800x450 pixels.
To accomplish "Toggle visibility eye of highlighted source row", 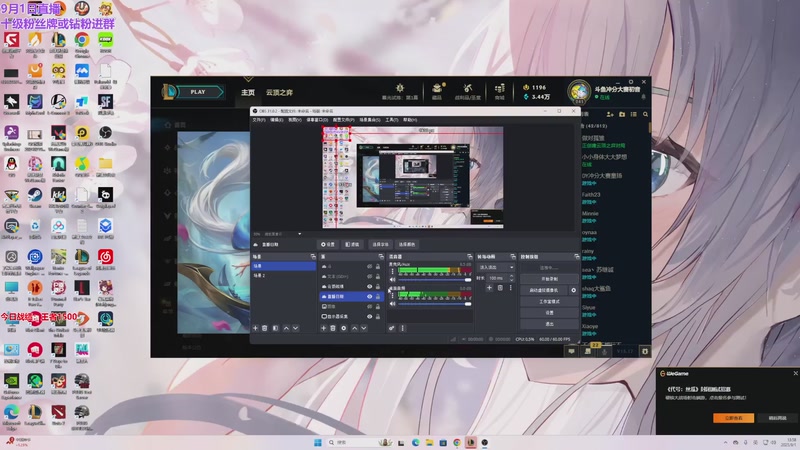I will (x=369, y=296).
